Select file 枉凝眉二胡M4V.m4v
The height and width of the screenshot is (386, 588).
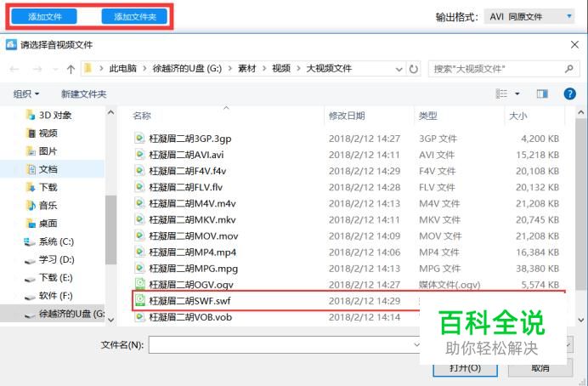(x=347, y=203)
